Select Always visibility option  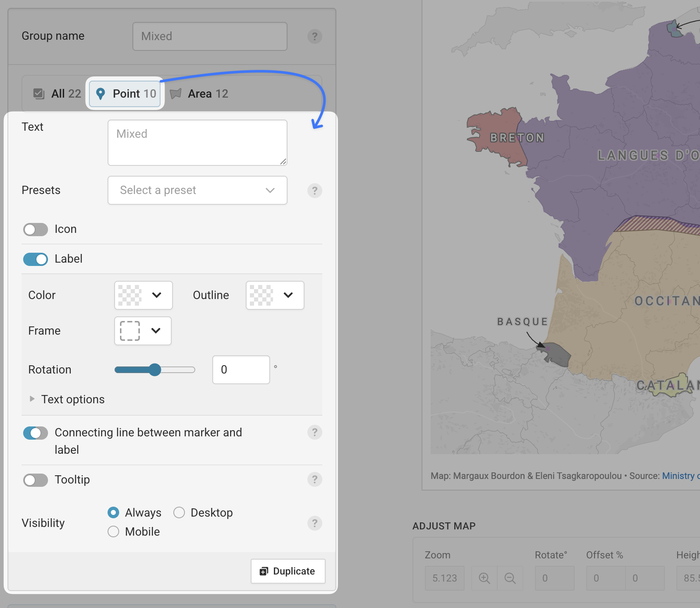click(113, 512)
